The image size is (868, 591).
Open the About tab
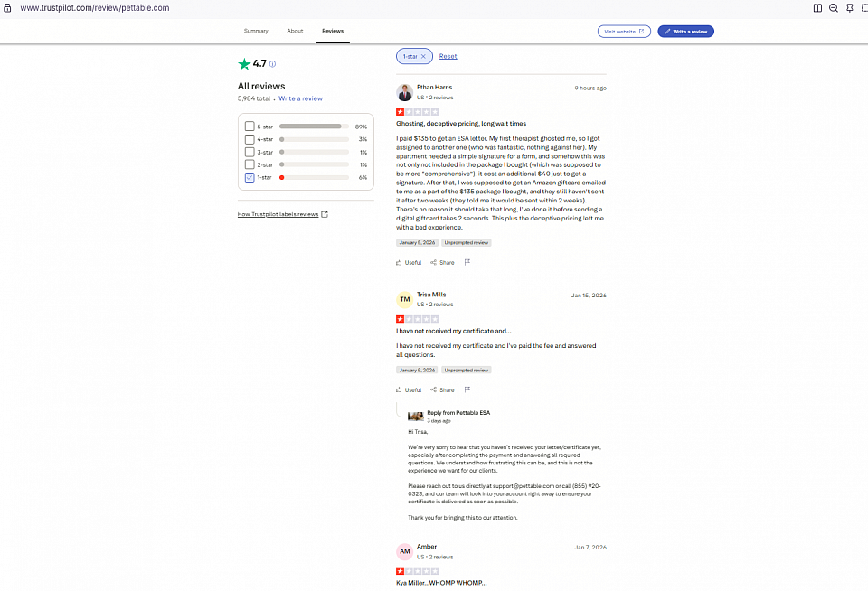(295, 31)
